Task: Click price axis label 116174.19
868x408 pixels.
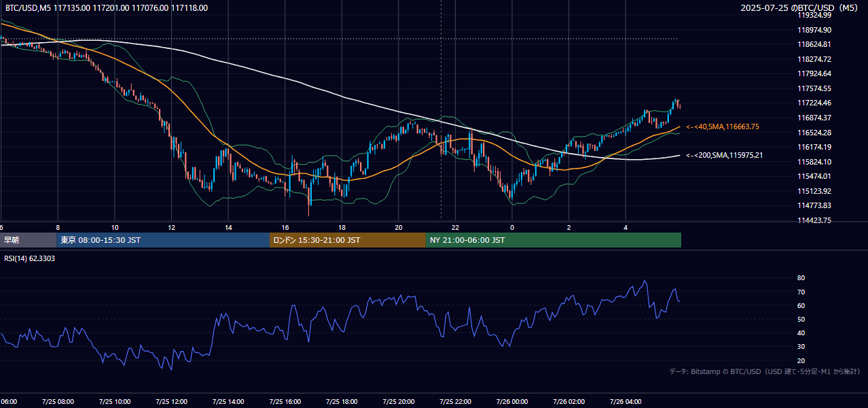Action: (814, 147)
